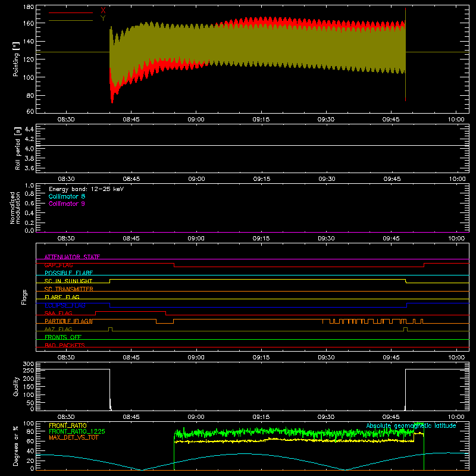Click the orange MAX_DET_VS_TOT legend entry
This screenshot has height=476, width=476.
point(74,437)
